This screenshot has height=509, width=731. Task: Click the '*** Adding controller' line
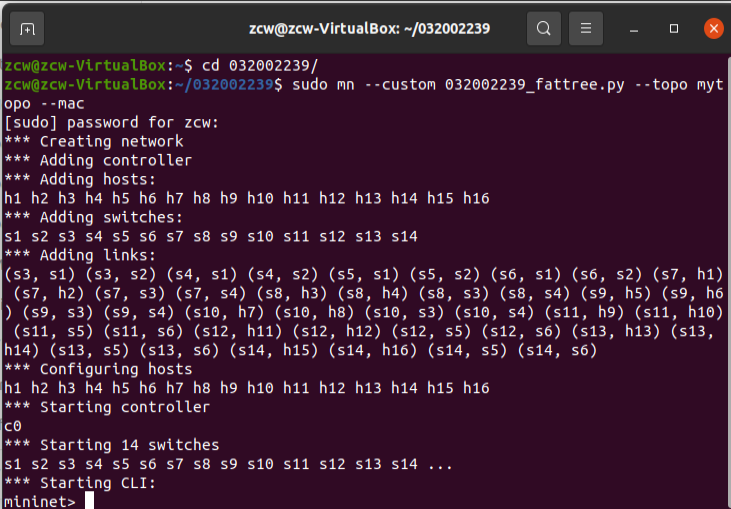click(x=98, y=160)
